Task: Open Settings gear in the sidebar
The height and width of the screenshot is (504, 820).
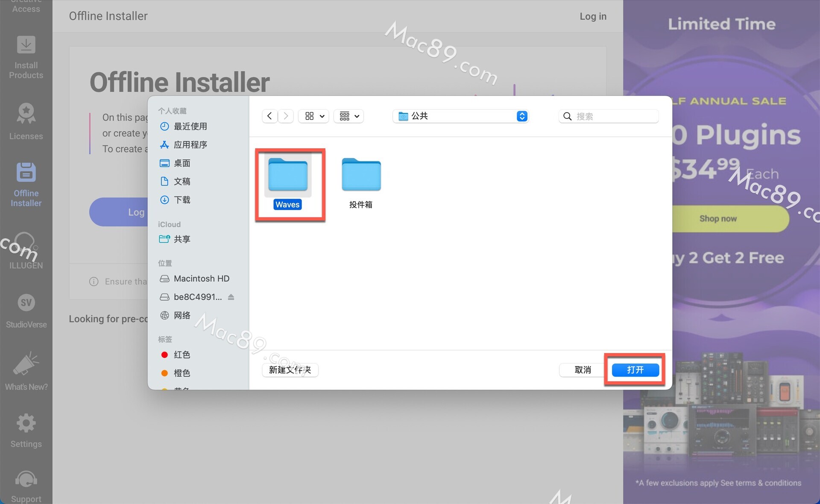Action: pos(26,423)
